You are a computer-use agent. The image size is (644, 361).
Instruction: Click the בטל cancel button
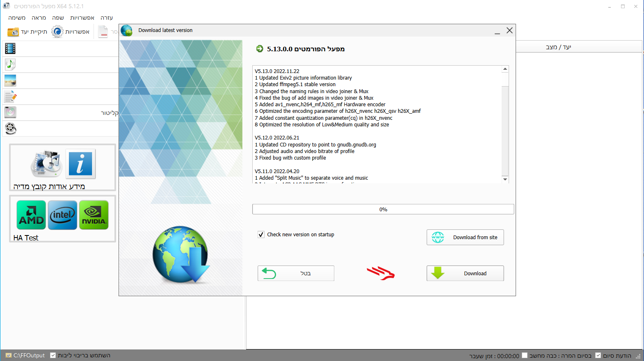click(x=296, y=273)
